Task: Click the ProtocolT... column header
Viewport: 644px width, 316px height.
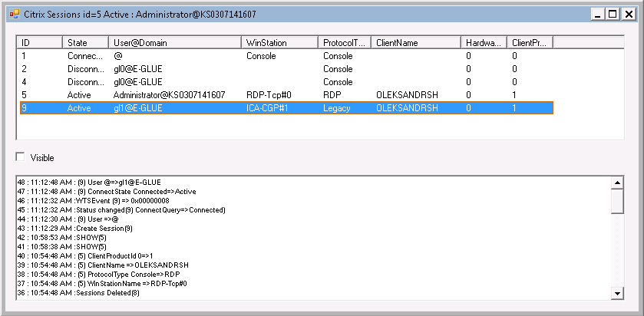Action: coord(345,43)
